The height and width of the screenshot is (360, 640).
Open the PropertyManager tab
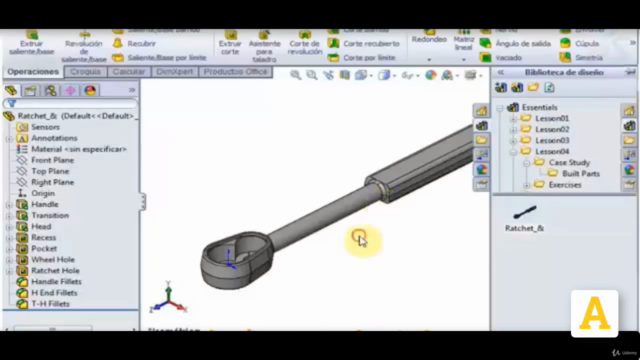(31, 90)
